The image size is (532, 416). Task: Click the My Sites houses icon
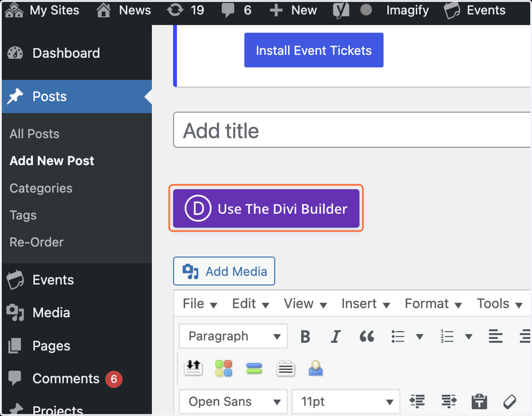(x=14, y=10)
